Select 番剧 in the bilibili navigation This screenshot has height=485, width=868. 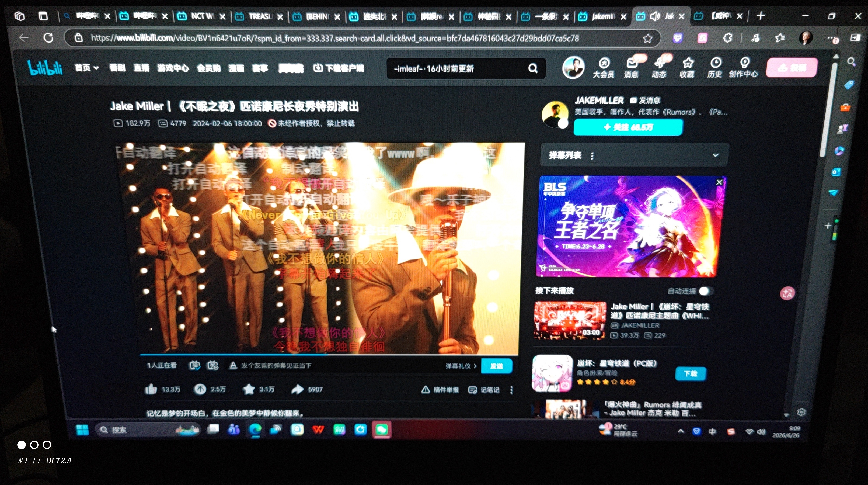[x=117, y=68]
